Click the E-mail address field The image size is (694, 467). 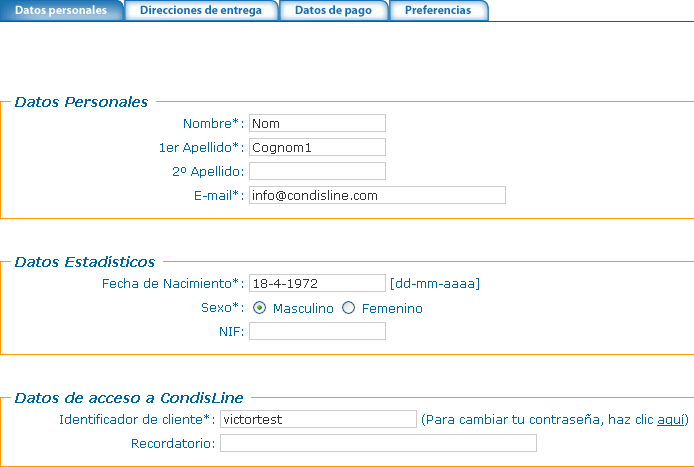pos(377,195)
